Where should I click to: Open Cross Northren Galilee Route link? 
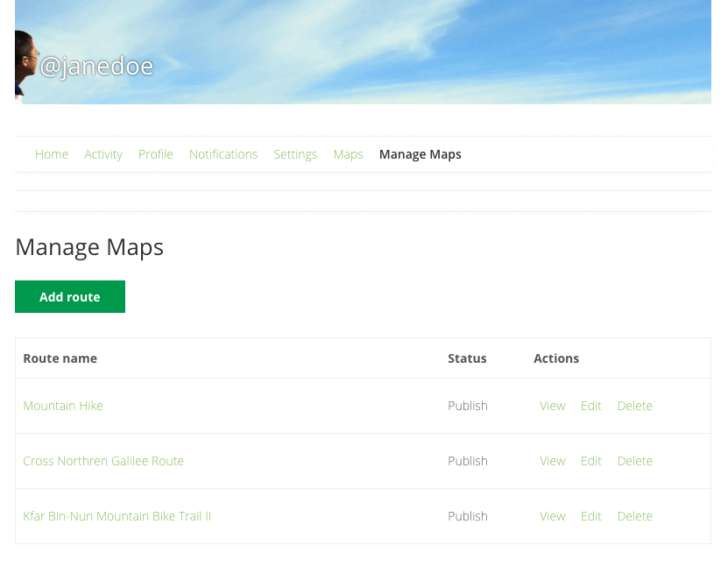[103, 461]
